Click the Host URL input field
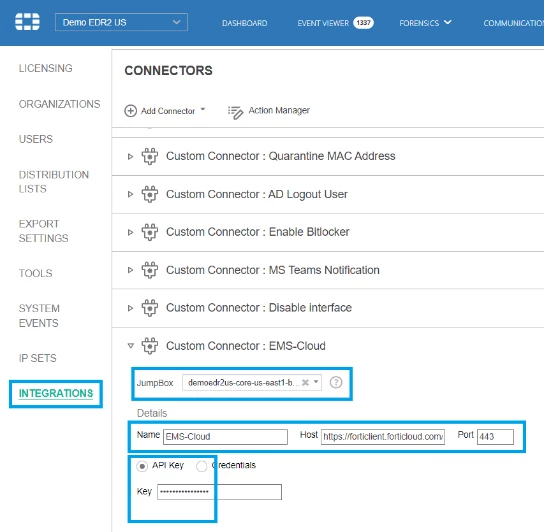This screenshot has height=532, width=544. coord(383,437)
